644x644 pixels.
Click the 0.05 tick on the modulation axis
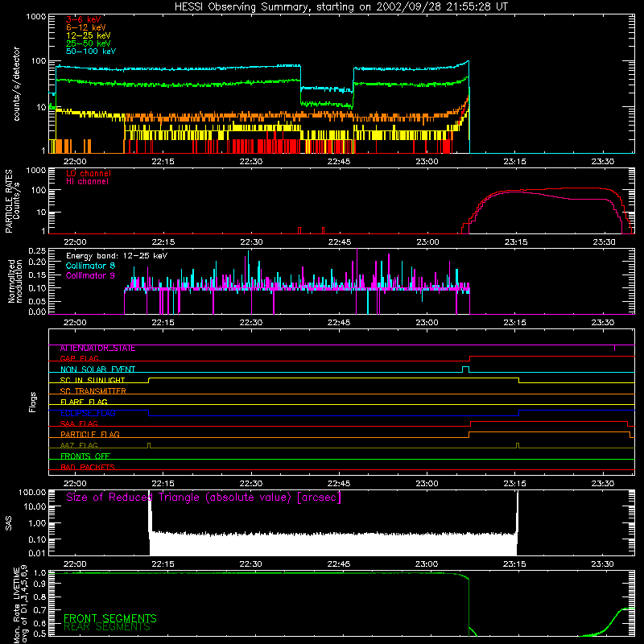(37, 302)
